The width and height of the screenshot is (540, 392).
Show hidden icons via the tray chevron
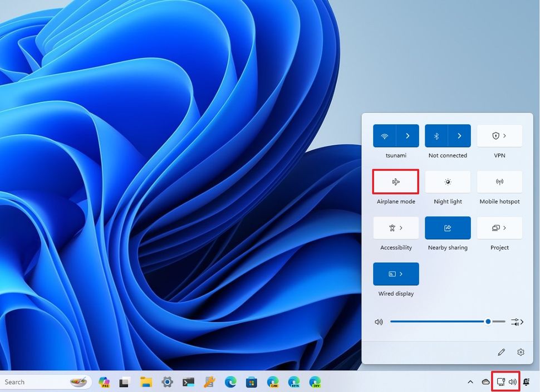470,382
